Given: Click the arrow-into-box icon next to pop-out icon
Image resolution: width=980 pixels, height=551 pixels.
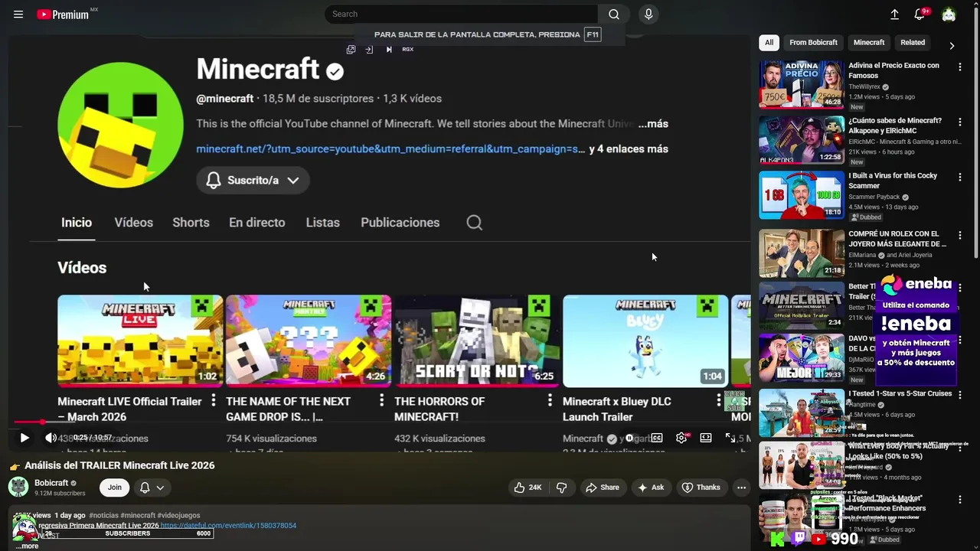Looking at the screenshot, I should click(x=369, y=49).
